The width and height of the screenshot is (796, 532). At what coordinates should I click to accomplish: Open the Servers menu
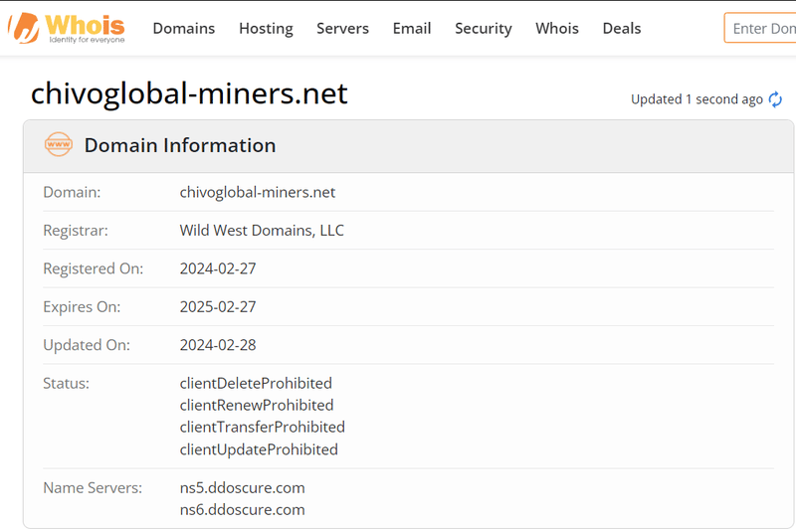click(x=342, y=29)
